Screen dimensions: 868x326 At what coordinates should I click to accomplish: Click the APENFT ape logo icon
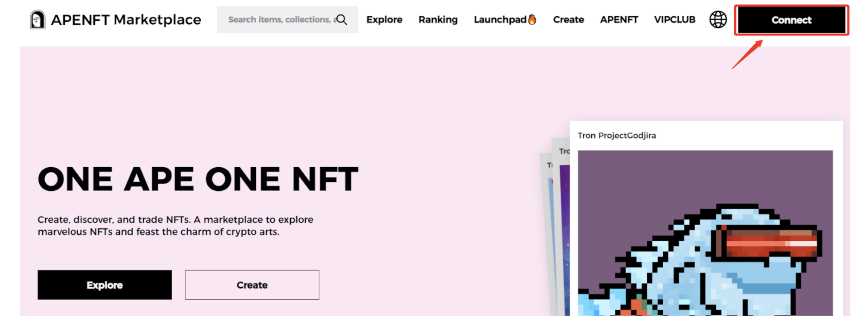coord(38,20)
